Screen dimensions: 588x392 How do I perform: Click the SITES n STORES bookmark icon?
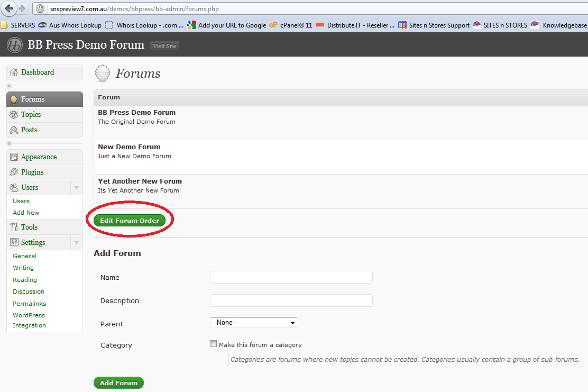point(476,25)
